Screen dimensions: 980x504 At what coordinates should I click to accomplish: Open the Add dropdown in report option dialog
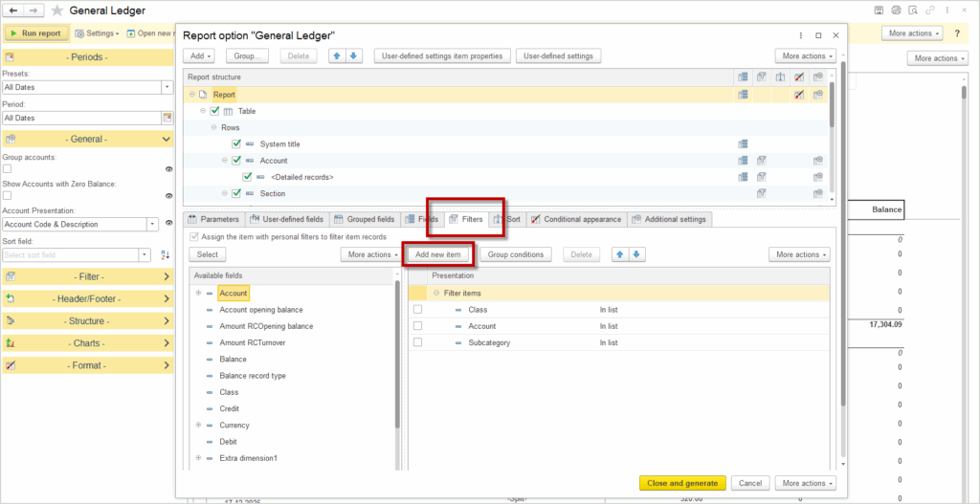coord(195,56)
